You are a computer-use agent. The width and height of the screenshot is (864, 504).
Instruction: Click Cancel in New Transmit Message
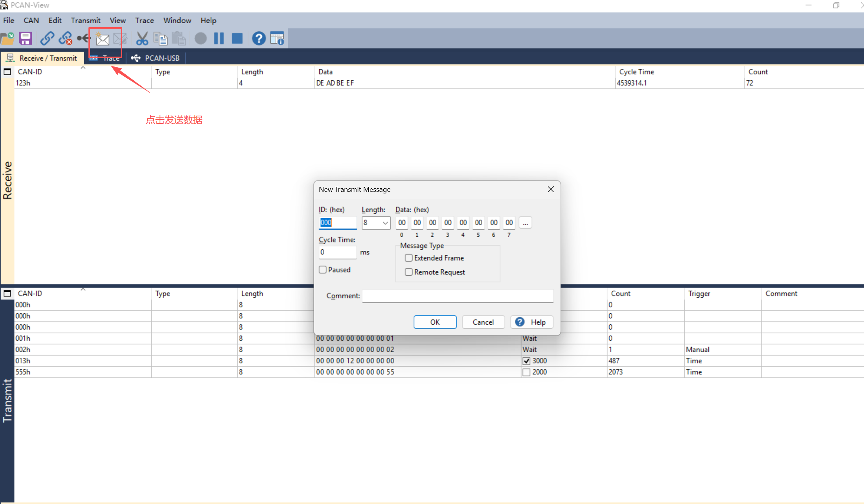pos(483,322)
